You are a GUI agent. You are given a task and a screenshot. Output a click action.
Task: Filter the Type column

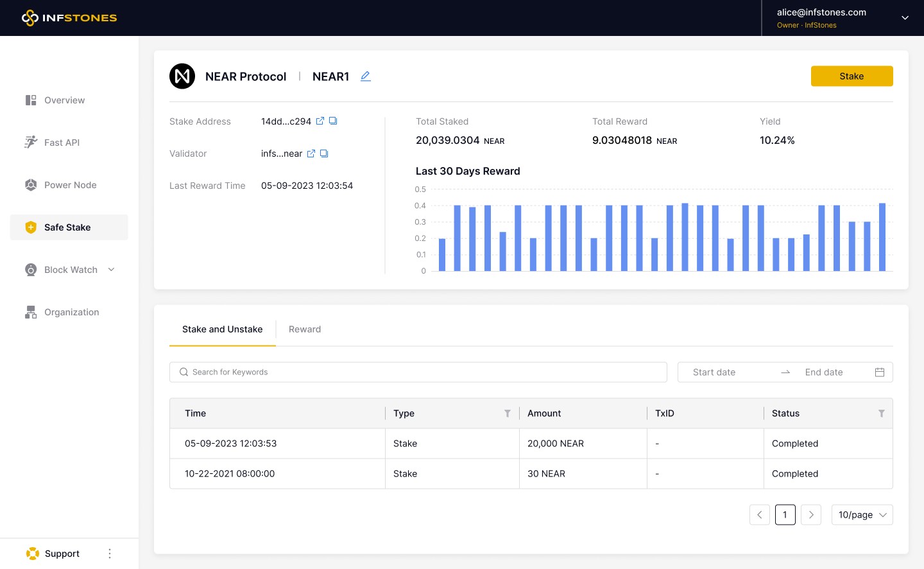click(x=508, y=414)
